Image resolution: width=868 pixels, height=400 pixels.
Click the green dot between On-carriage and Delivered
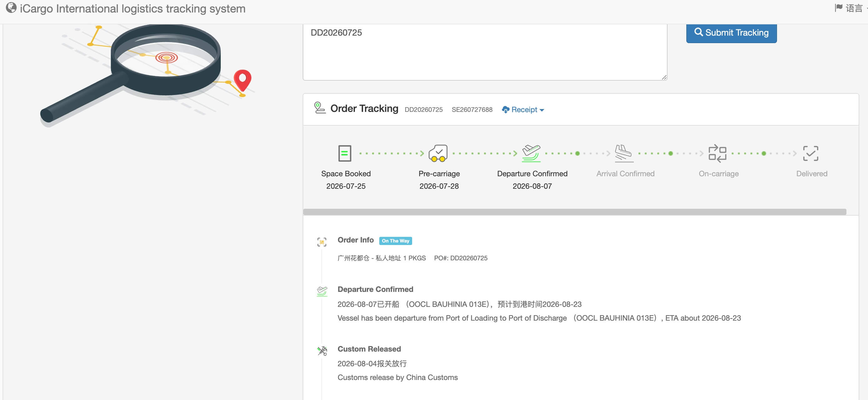click(764, 153)
